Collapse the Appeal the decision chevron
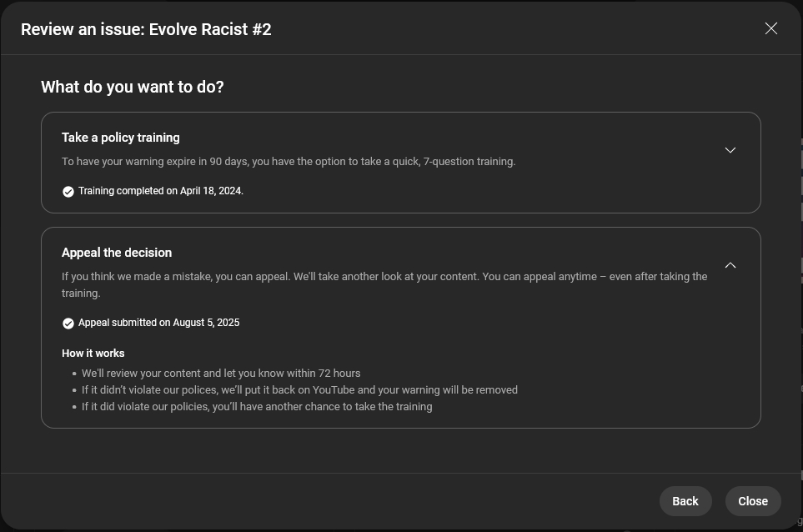Viewport: 803px width, 532px height. tap(730, 265)
